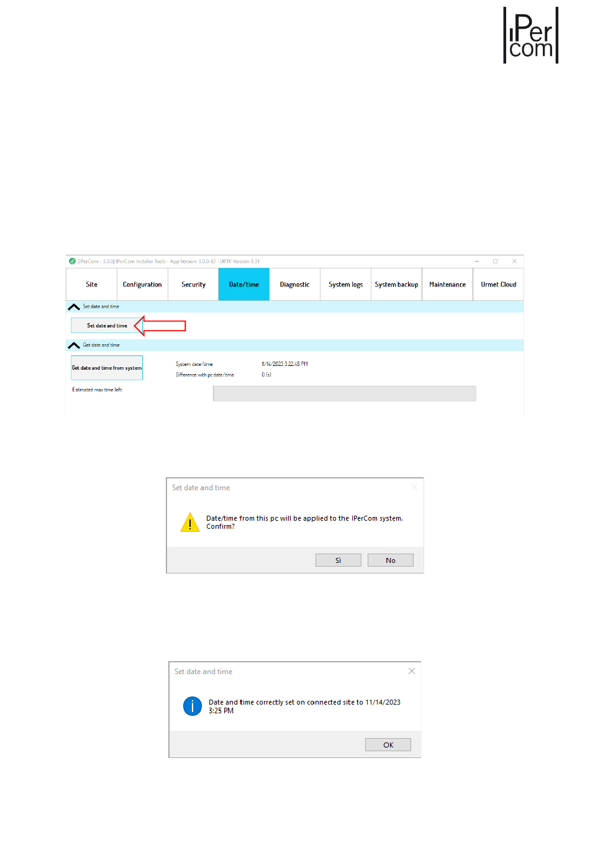Open the Security tab
This screenshot has width=590, height=868.
pyautogui.click(x=193, y=285)
